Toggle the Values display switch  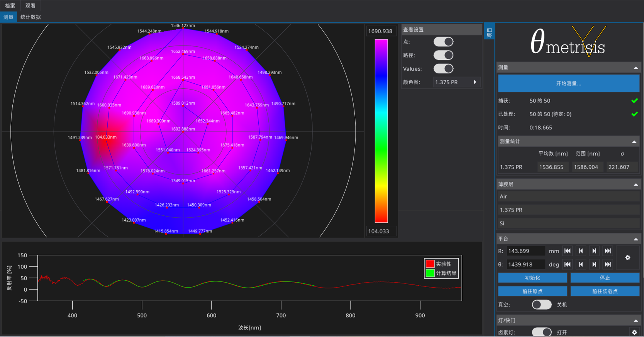[x=443, y=69]
